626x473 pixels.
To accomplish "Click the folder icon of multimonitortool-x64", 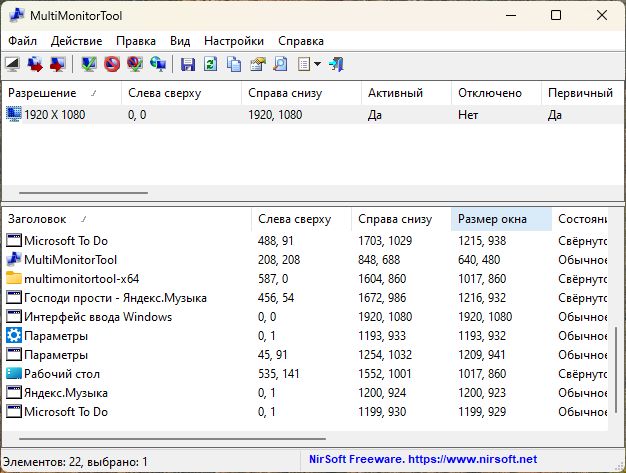I will (14, 278).
